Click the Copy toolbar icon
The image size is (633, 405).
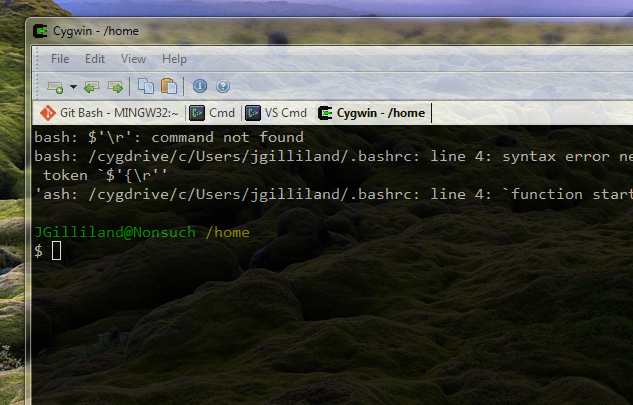(146, 86)
